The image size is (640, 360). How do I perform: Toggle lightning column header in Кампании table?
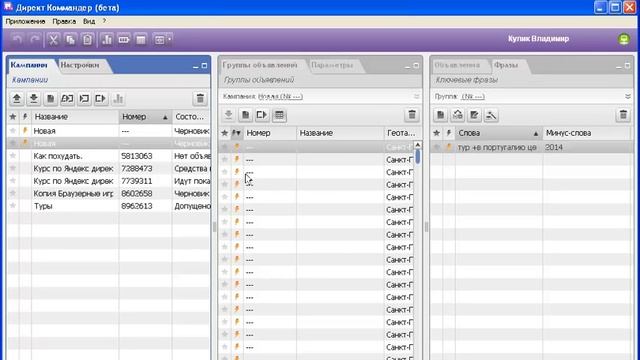tap(25, 117)
